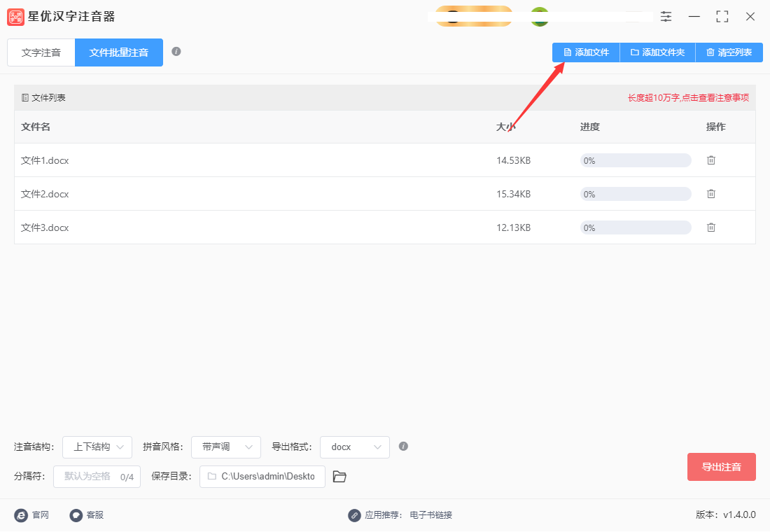The image size is (770, 532).
Task: Click the 分隔符 input field
Action: click(x=97, y=477)
